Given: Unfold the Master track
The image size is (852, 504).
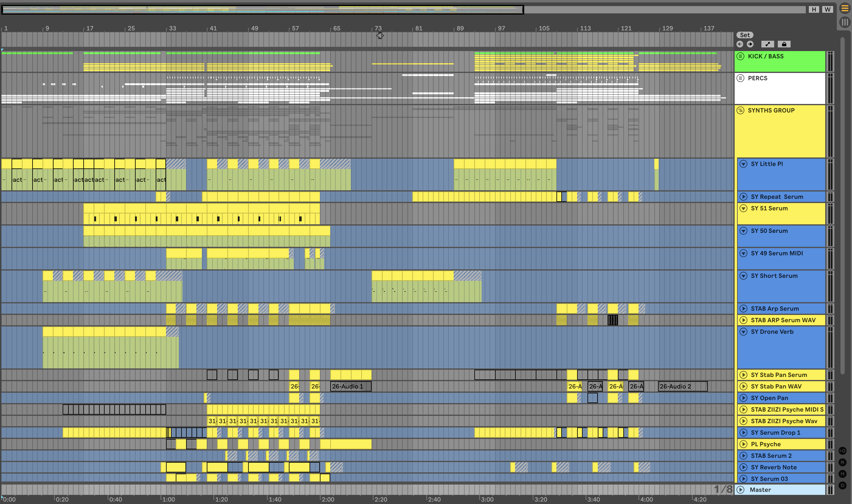Looking at the screenshot, I should coord(741,490).
